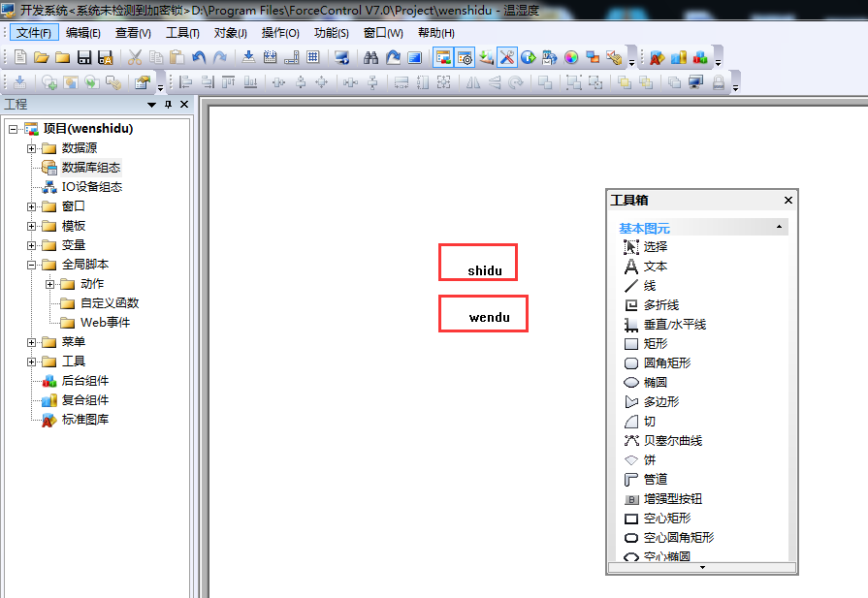
Task: Click the composite component bar icon
Action: tap(679, 57)
